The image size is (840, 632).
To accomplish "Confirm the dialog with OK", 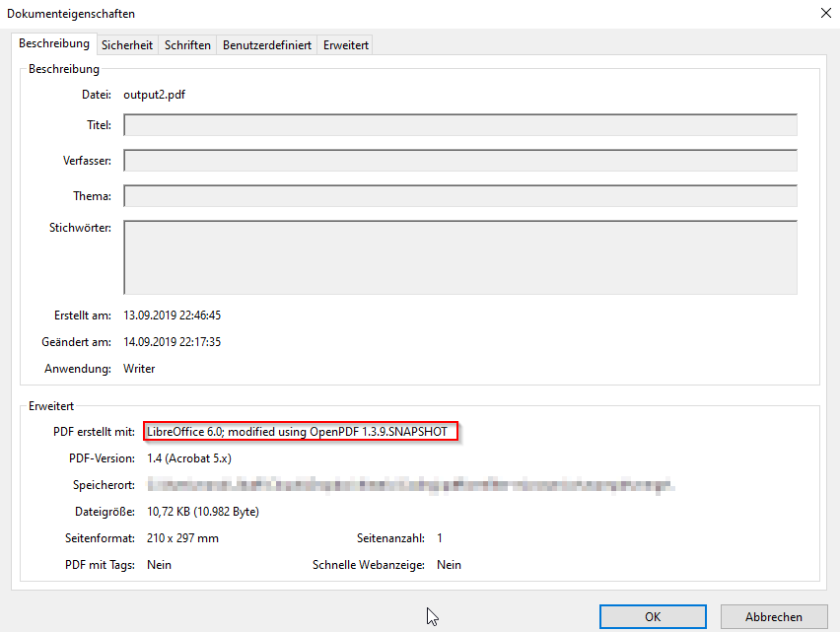I will (x=652, y=615).
